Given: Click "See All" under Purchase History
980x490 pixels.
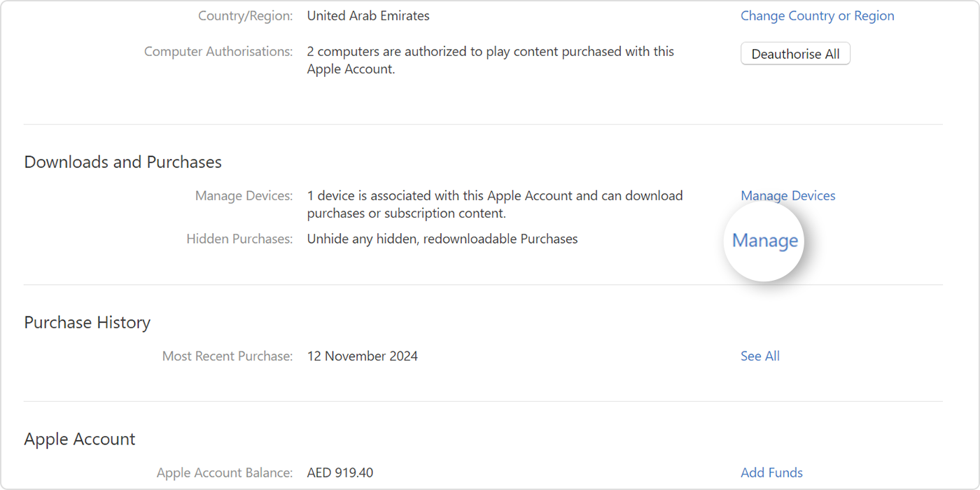Looking at the screenshot, I should pos(759,356).
